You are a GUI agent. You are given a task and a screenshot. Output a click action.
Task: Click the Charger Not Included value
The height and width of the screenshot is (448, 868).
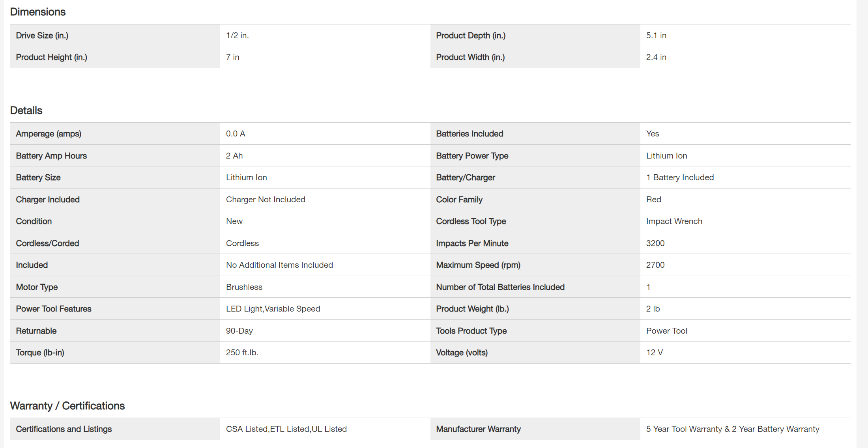pyautogui.click(x=266, y=200)
